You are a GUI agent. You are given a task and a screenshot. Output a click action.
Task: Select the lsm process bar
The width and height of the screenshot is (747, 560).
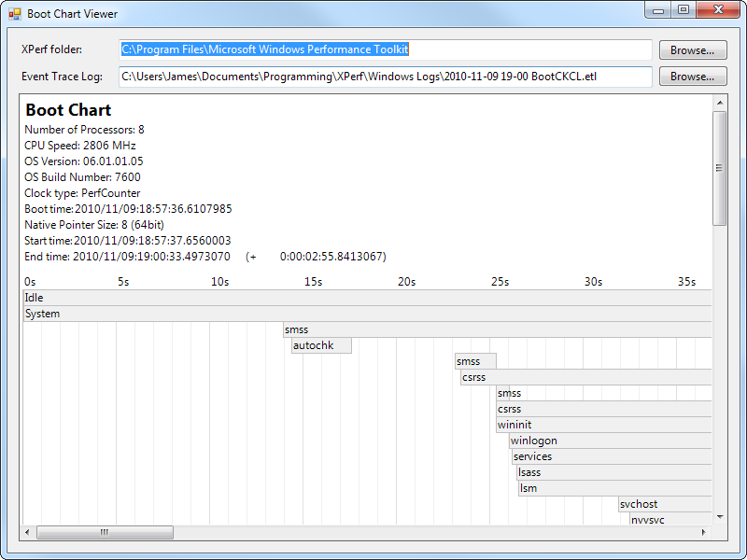coord(615,488)
